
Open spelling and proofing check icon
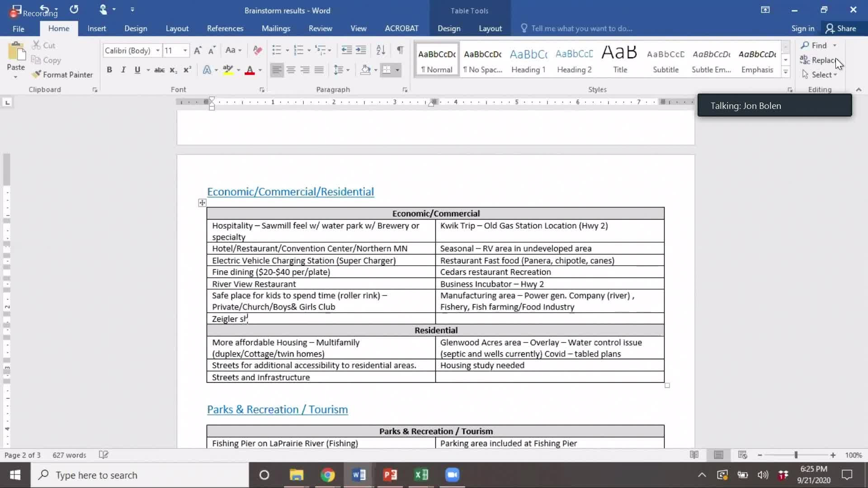coord(104,455)
